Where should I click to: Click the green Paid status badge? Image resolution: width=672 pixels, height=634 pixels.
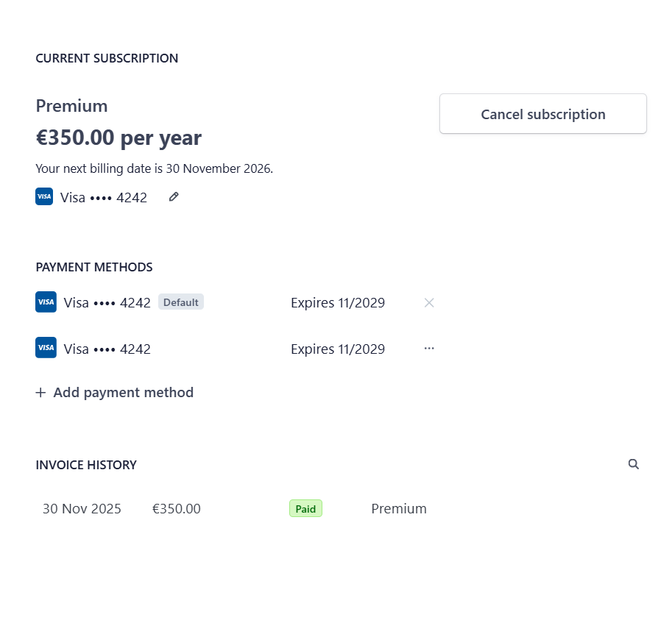(305, 508)
